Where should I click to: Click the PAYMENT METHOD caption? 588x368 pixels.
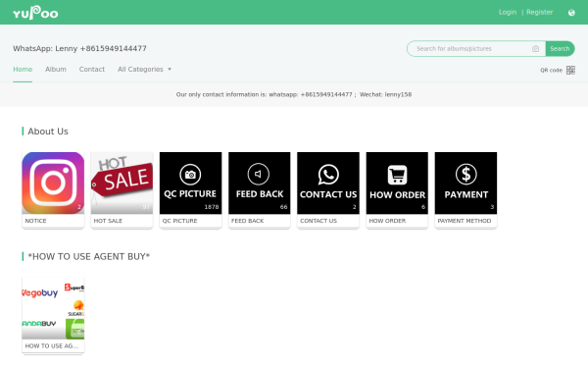[x=465, y=221]
